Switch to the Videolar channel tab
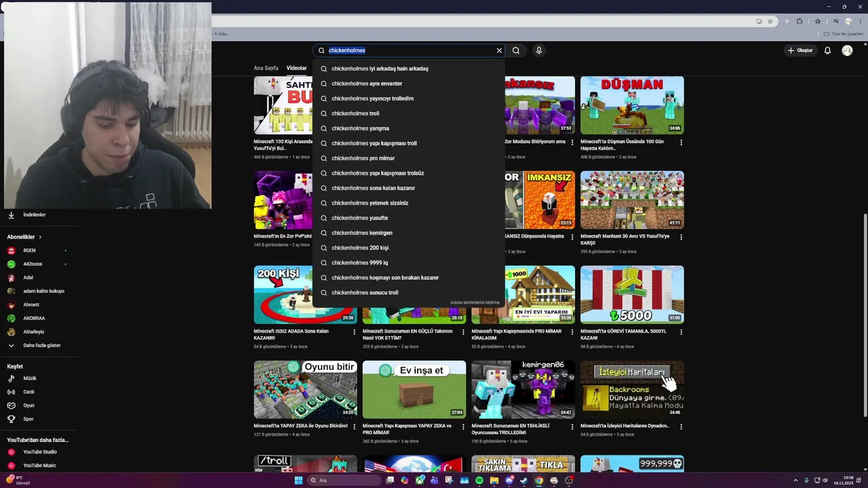The width and height of the screenshot is (868, 488). pyautogui.click(x=296, y=68)
